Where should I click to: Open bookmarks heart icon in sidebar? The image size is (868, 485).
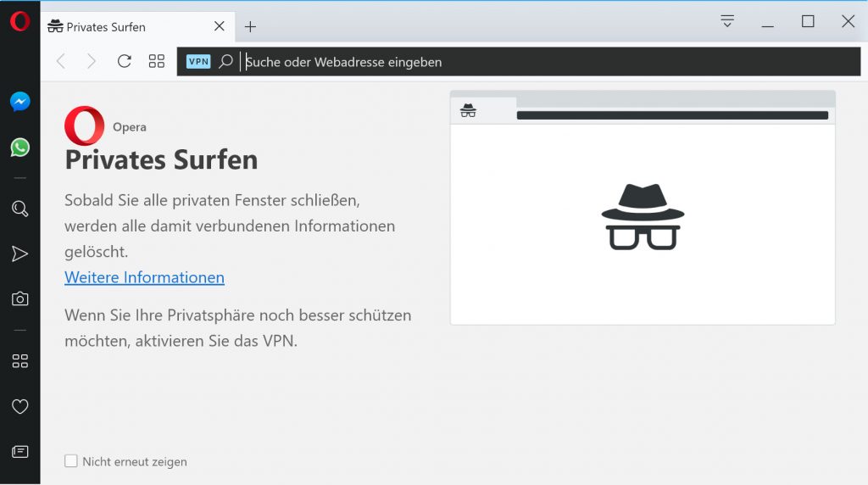coord(20,406)
